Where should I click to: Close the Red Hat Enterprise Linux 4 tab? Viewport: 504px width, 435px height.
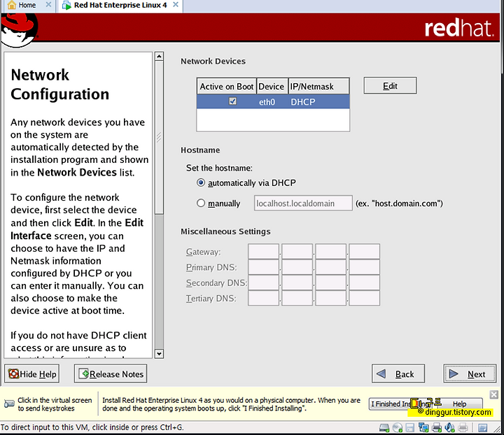pos(176,4)
